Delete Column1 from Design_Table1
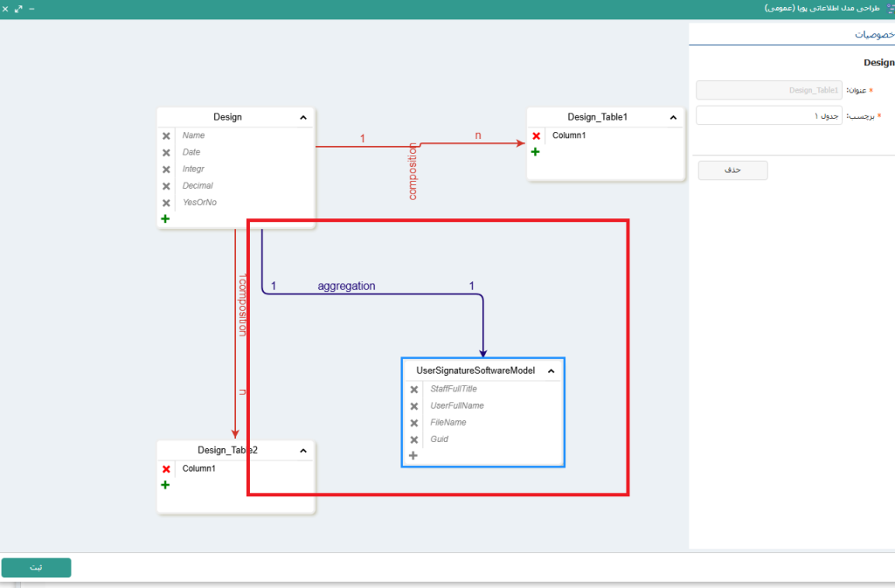The image size is (895, 588). [x=536, y=136]
